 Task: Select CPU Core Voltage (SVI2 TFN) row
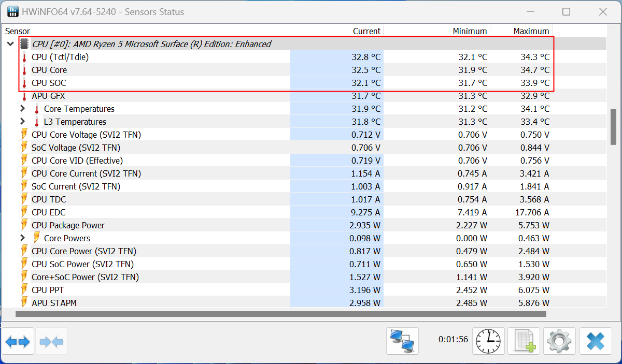click(x=86, y=135)
